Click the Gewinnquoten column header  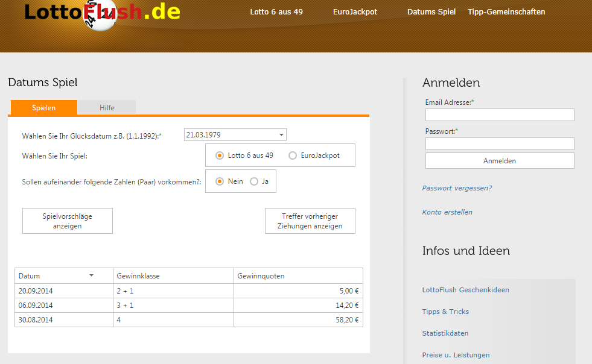coord(298,276)
